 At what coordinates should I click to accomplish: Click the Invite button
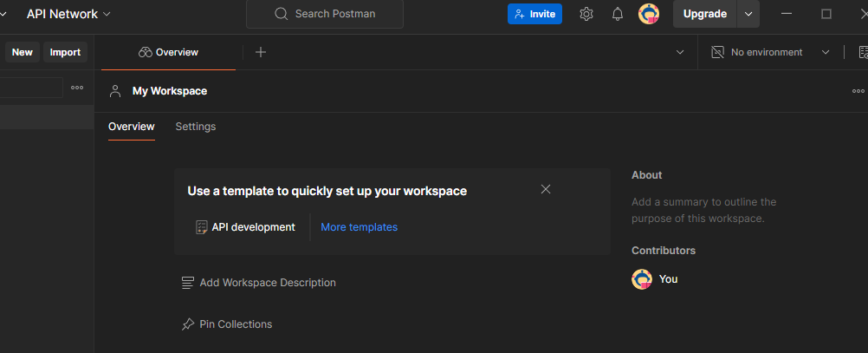534,14
